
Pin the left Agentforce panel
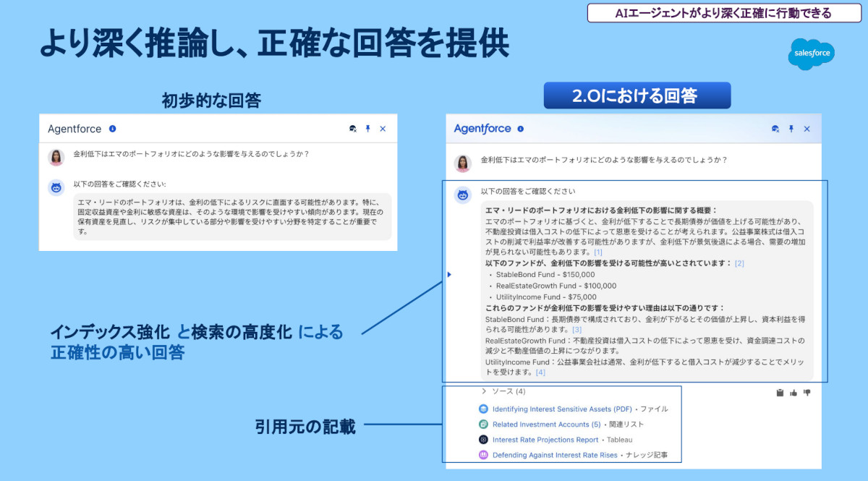[x=367, y=129]
